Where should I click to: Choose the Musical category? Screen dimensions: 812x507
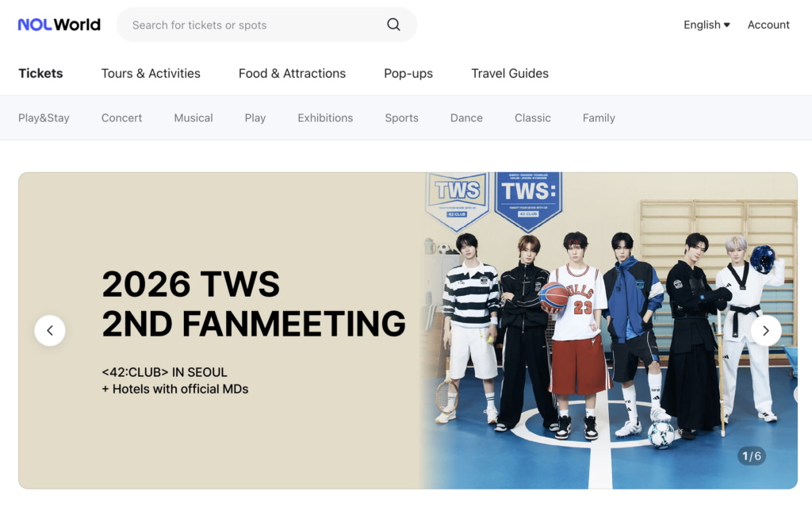pos(193,117)
